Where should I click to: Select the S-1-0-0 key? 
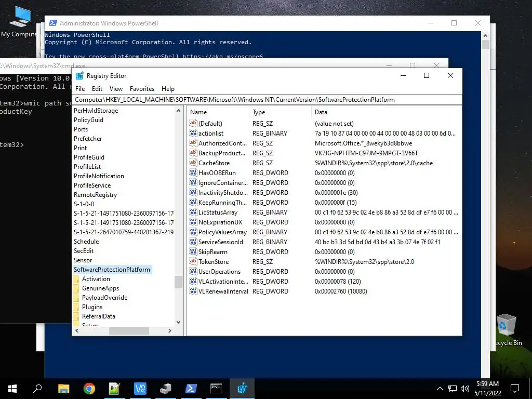84,204
